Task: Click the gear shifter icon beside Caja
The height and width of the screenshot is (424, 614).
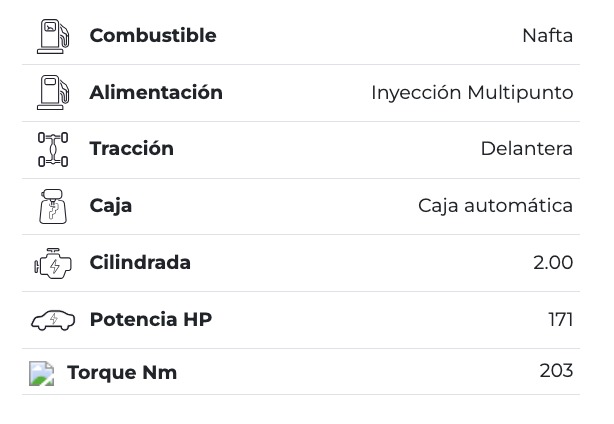Action: (53, 206)
